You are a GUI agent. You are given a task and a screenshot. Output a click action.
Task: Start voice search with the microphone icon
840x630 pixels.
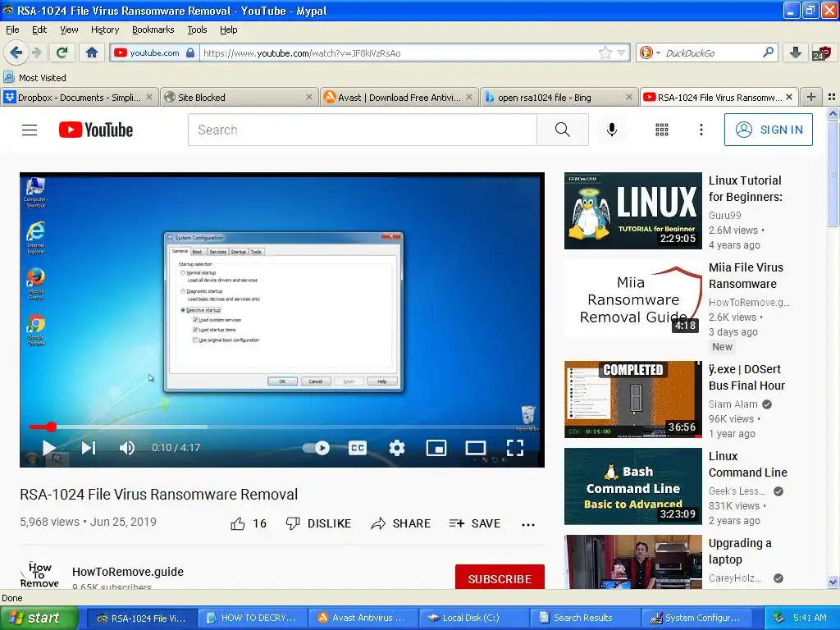pos(612,130)
